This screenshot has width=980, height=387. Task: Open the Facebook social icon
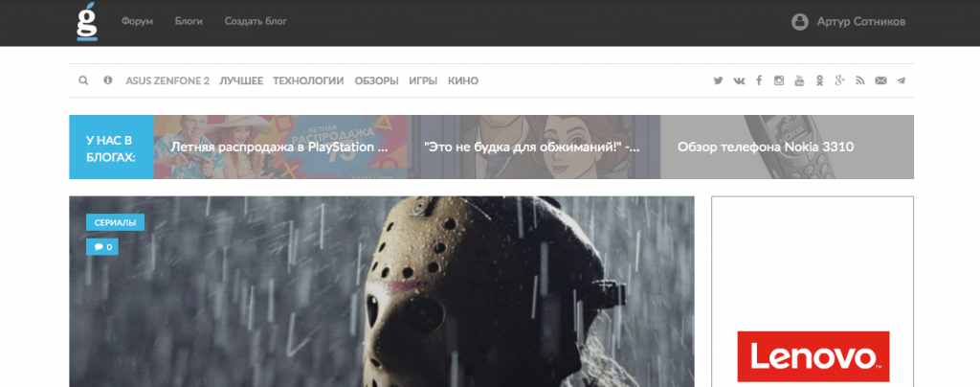coord(759,80)
